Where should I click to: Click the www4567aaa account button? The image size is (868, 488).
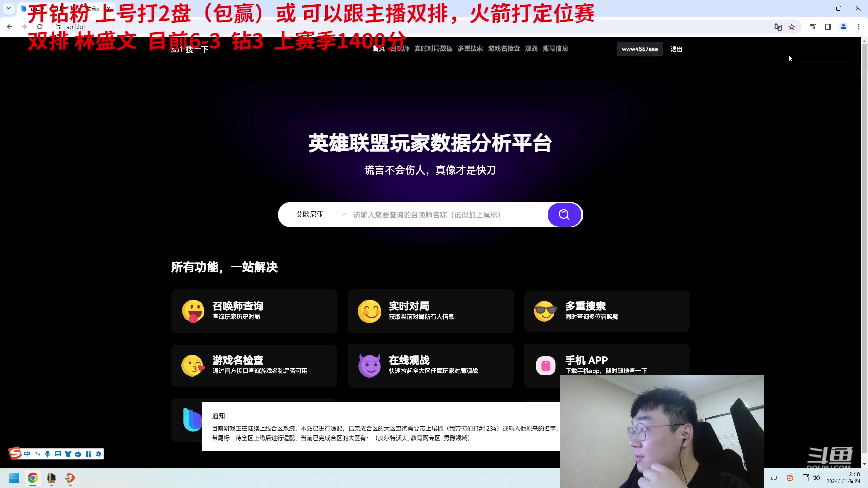tap(639, 49)
